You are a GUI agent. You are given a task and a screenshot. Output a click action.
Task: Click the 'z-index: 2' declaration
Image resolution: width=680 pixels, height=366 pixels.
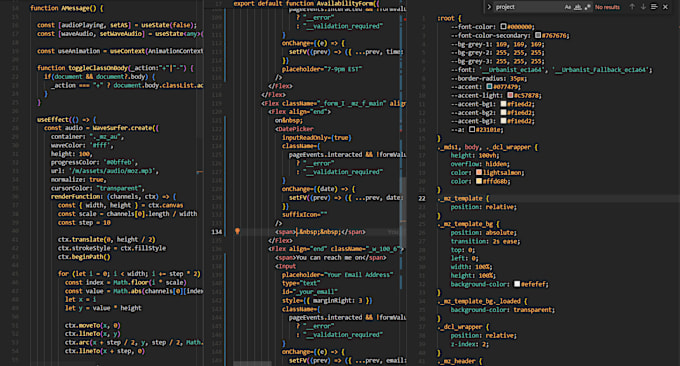[470, 344]
